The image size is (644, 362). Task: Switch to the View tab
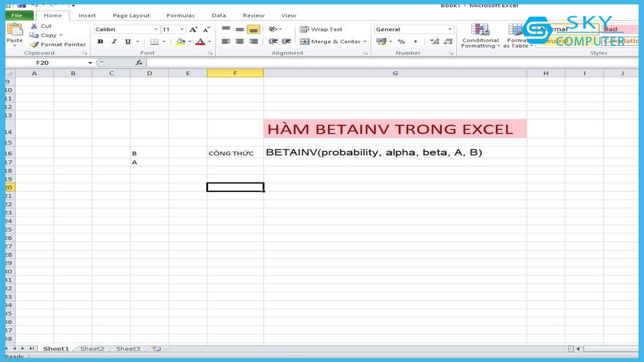click(289, 16)
